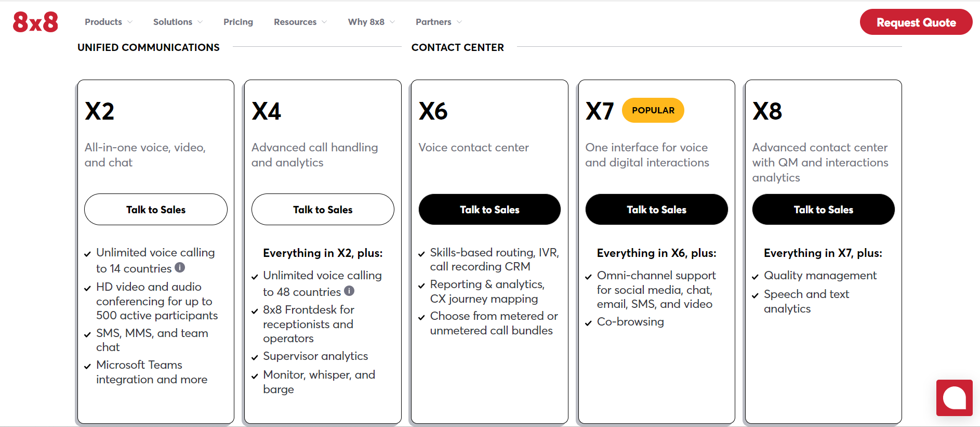Go to the Pricing page
Image resolution: width=980 pixels, height=427 pixels.
(238, 22)
